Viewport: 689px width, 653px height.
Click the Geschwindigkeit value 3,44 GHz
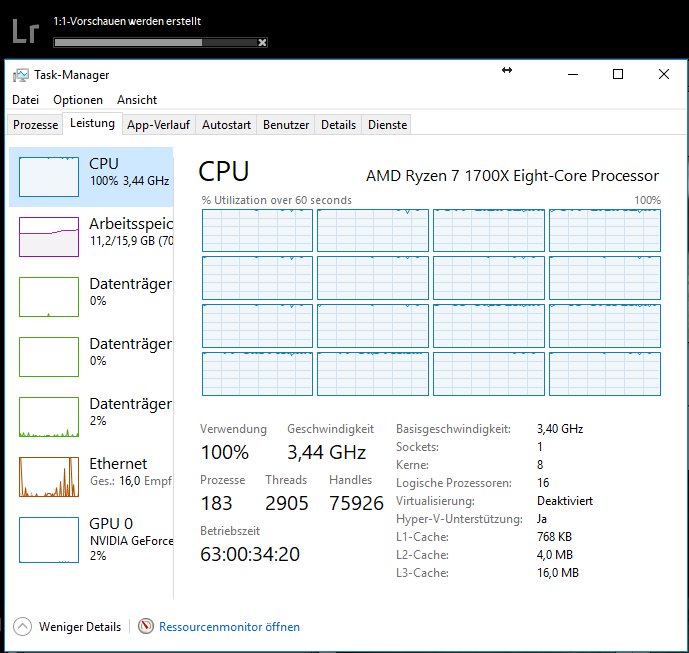pos(326,452)
